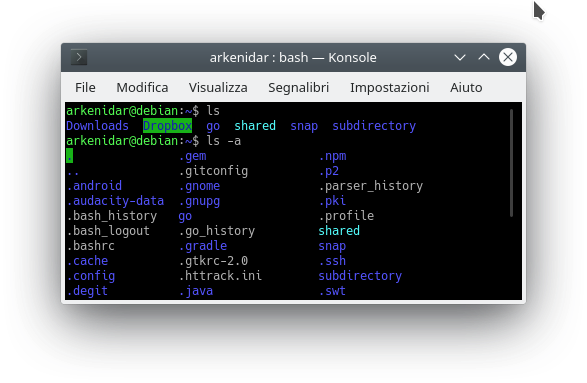Click 'subdirectory' in the first ls output

[374, 126]
